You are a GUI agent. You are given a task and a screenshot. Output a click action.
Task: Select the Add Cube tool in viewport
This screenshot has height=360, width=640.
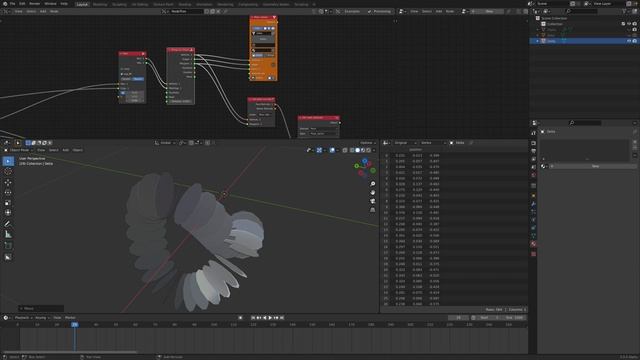tap(8, 245)
